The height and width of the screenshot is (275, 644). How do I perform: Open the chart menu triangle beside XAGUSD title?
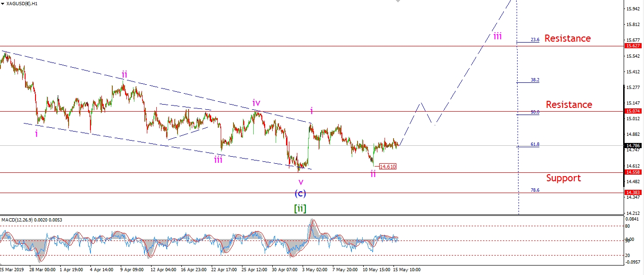pos(3,4)
